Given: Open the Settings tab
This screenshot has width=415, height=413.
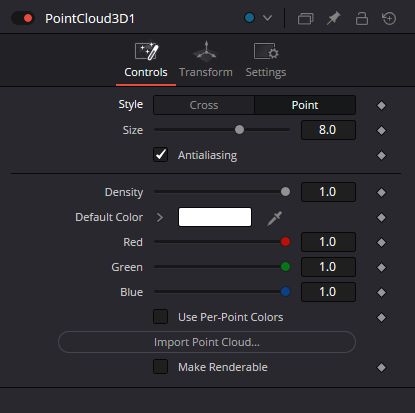Looking at the screenshot, I should 266,60.
